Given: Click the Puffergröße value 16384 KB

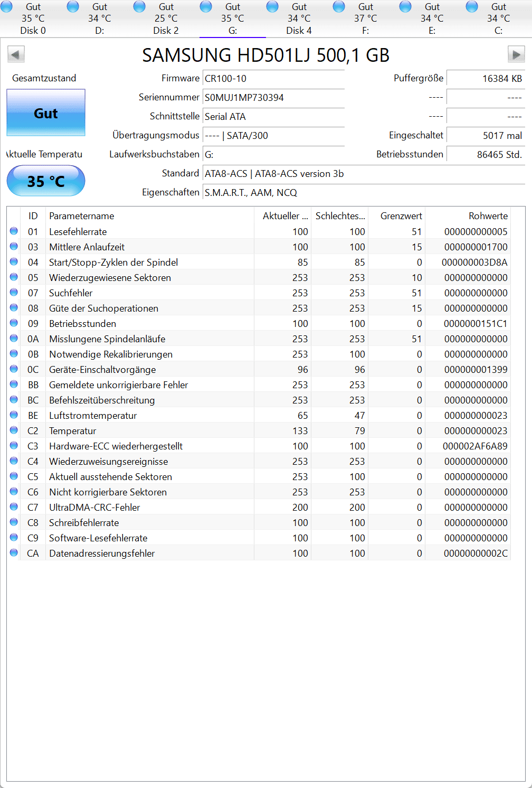Looking at the screenshot, I should [486, 79].
